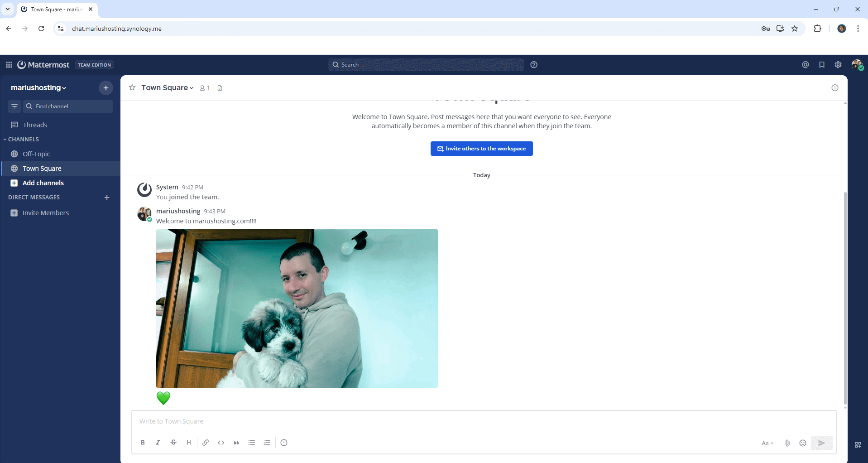This screenshot has width=868, height=463.
Task: Attach a file using the paperclip icon
Action: (x=788, y=443)
